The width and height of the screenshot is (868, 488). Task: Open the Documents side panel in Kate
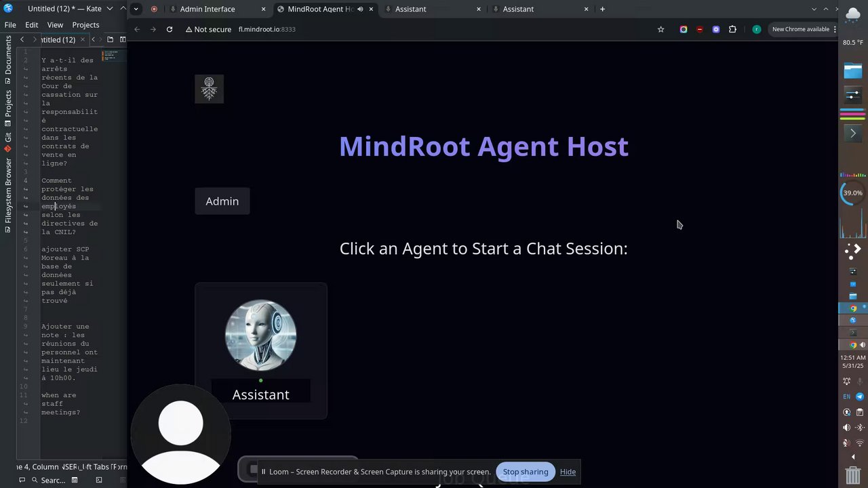7,60
